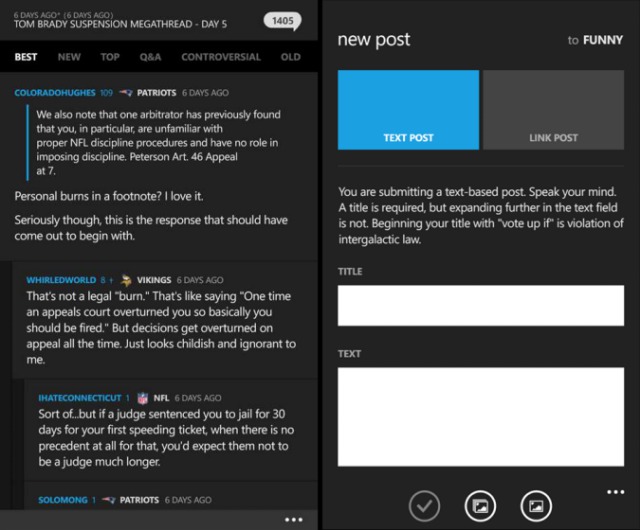640x530 pixels.
Task: Switch to the NEW sort tab
Action: 69,57
